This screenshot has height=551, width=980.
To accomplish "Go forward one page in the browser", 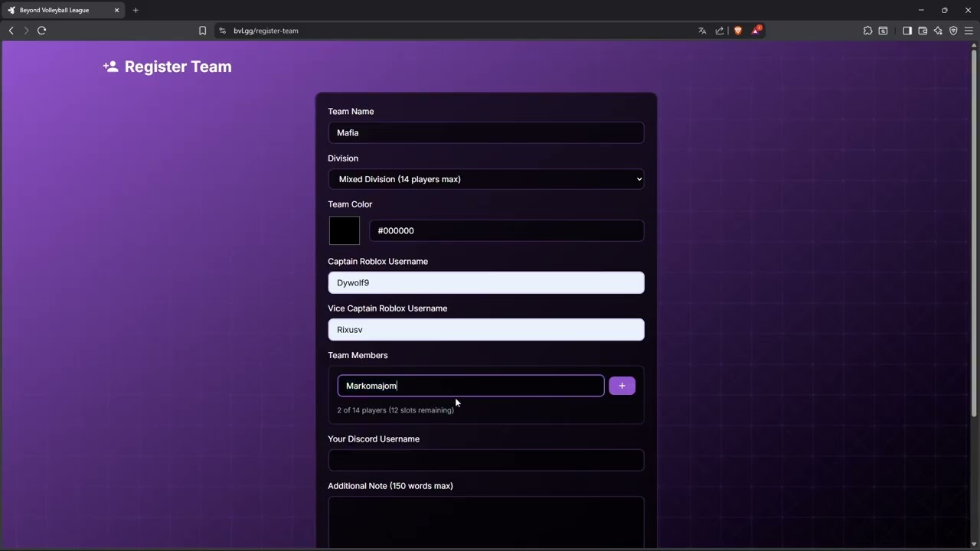I will (x=26, y=31).
